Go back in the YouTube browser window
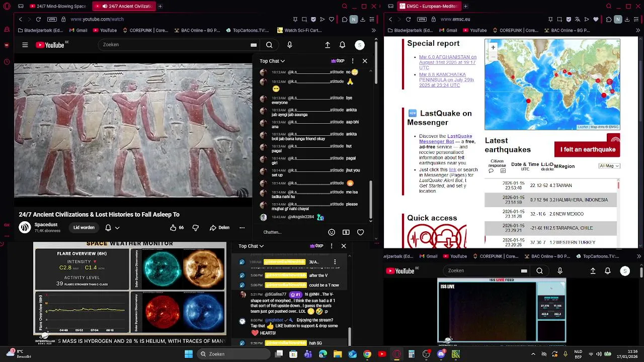The height and width of the screenshot is (362, 644). click(20, 19)
